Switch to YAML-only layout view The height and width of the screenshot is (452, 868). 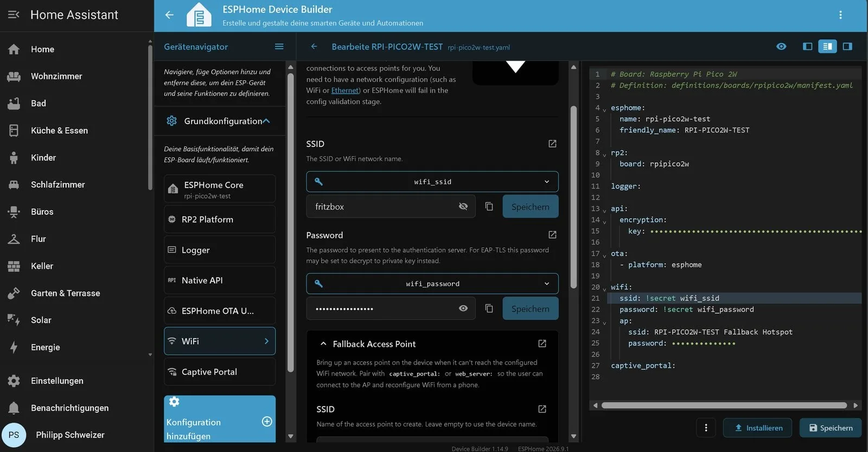point(847,47)
